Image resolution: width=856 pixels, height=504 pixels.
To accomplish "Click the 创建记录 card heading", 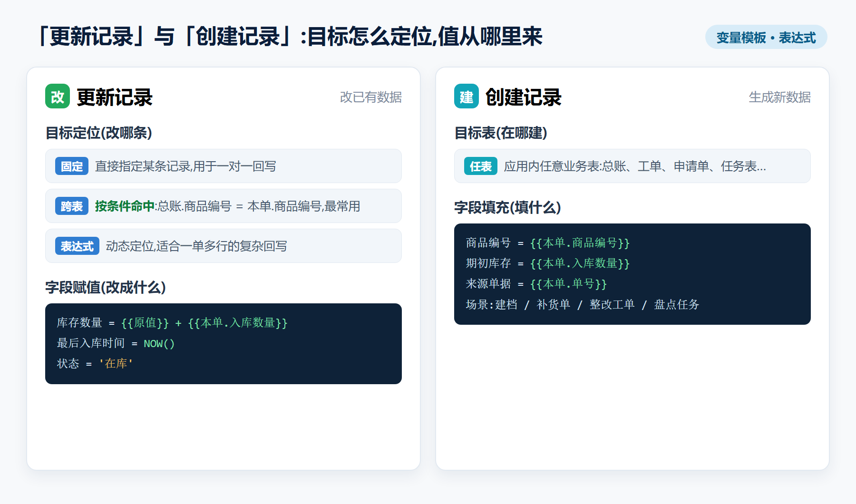I will point(524,97).
